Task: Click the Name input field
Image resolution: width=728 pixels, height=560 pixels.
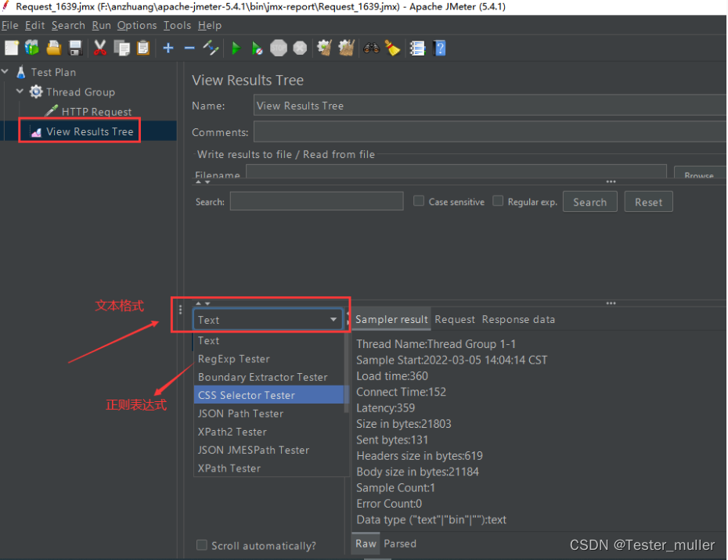Action: coord(490,106)
